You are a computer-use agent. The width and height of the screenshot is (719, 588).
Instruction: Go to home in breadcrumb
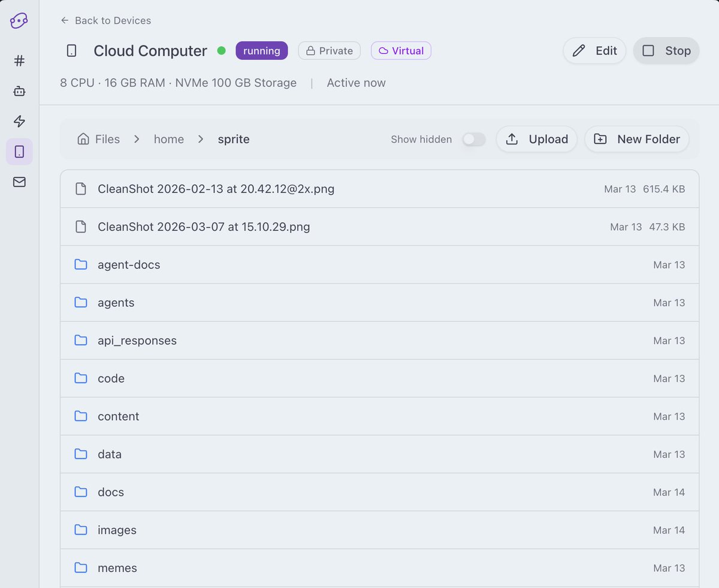tap(169, 139)
